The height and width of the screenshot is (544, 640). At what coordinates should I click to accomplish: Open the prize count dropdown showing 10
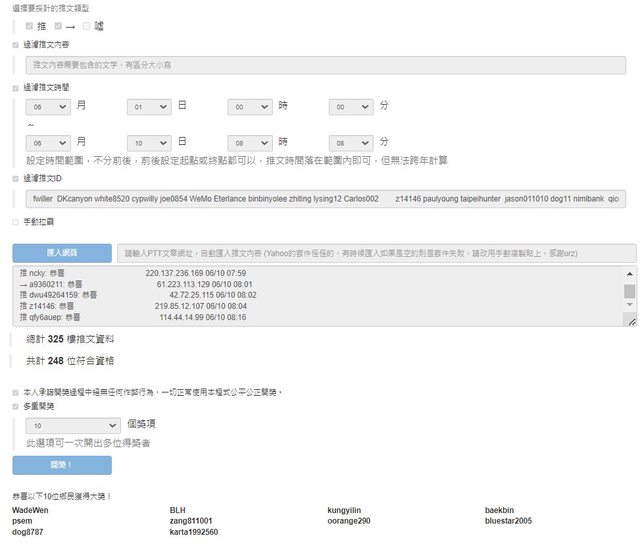(73, 424)
